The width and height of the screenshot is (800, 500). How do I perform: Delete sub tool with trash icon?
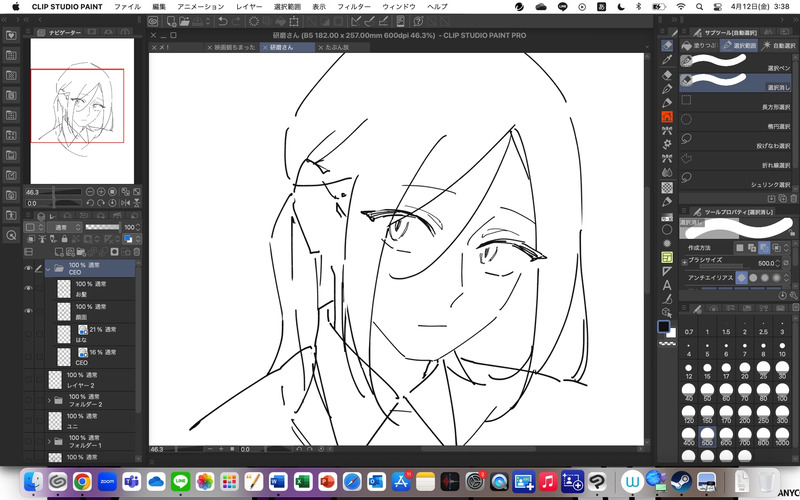(x=794, y=198)
